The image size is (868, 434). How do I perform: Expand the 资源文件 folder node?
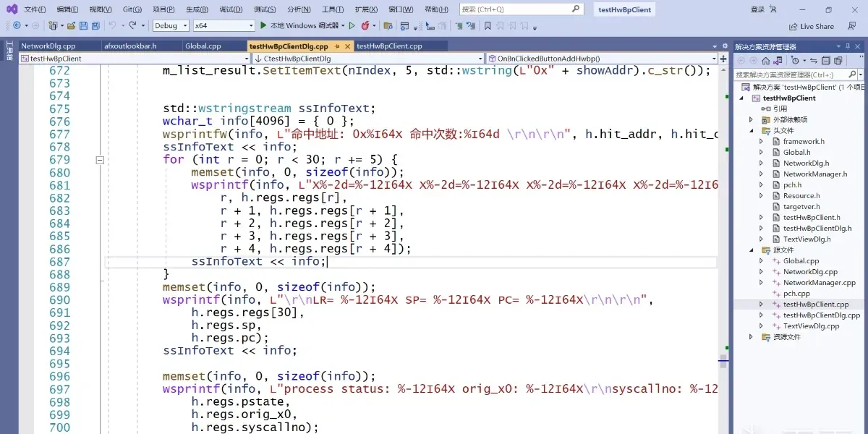[751, 337]
